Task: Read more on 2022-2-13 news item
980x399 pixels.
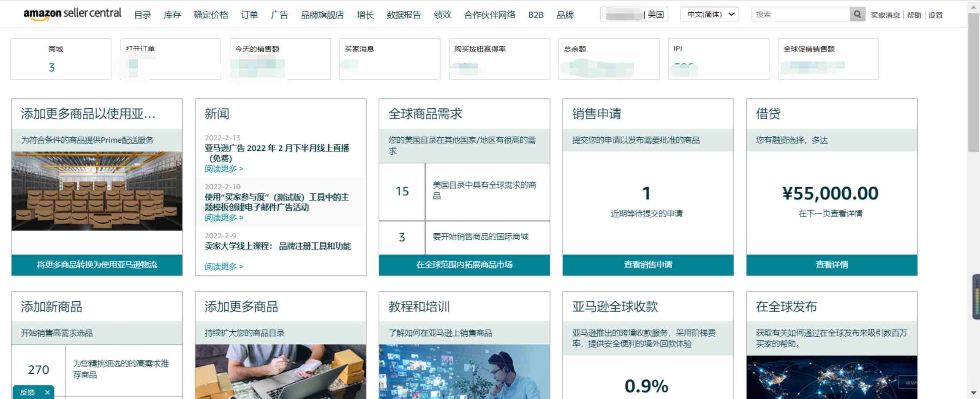Action: (224, 168)
